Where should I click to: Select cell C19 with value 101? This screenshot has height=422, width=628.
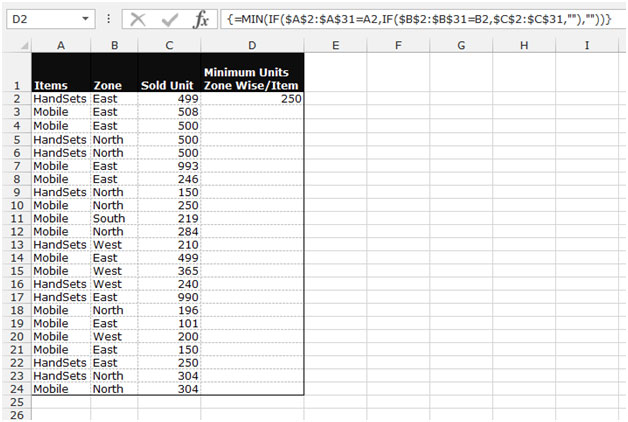pyautogui.click(x=169, y=323)
